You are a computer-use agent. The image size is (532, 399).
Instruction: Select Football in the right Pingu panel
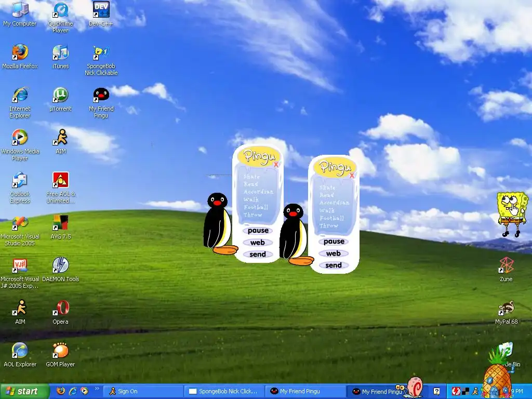(332, 218)
